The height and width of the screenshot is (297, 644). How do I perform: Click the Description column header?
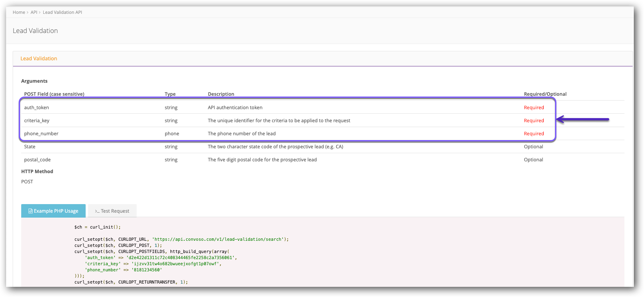click(x=221, y=94)
